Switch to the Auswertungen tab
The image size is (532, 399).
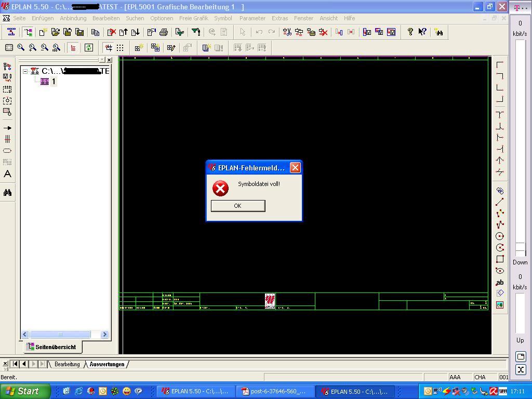(x=107, y=364)
